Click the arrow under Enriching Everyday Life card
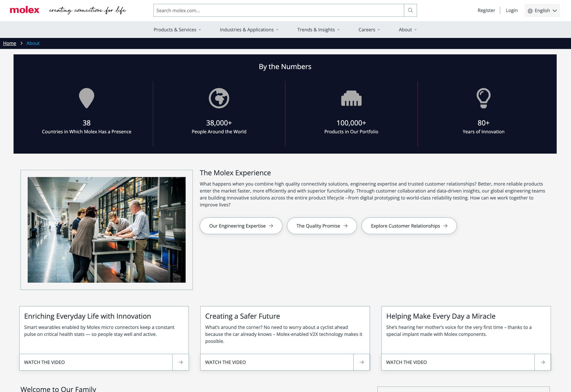The image size is (571, 392). pyautogui.click(x=181, y=362)
